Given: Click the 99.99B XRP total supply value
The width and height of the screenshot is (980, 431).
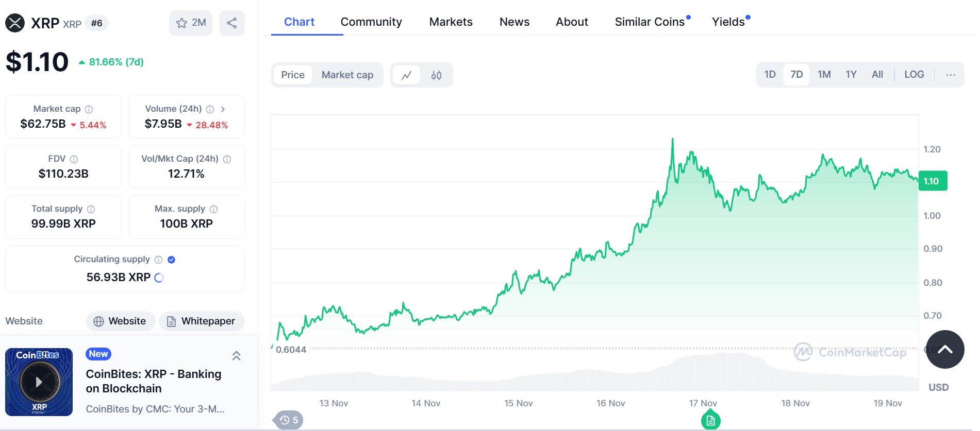Looking at the screenshot, I should [x=63, y=224].
